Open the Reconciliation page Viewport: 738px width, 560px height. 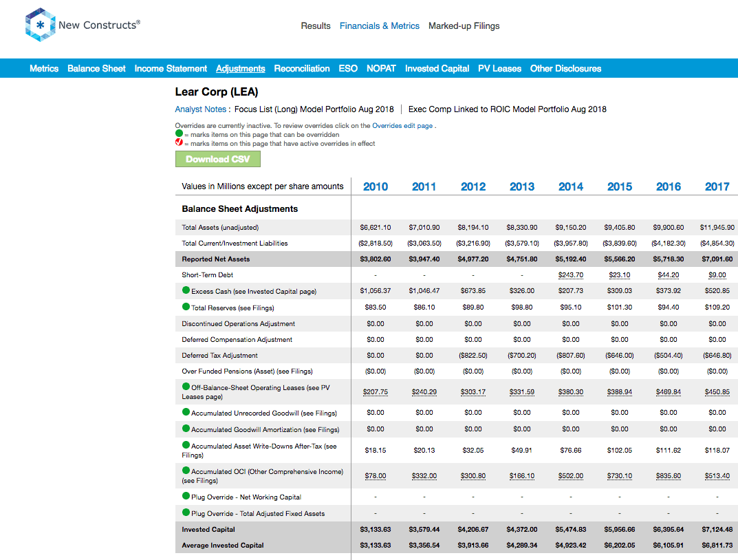(302, 69)
